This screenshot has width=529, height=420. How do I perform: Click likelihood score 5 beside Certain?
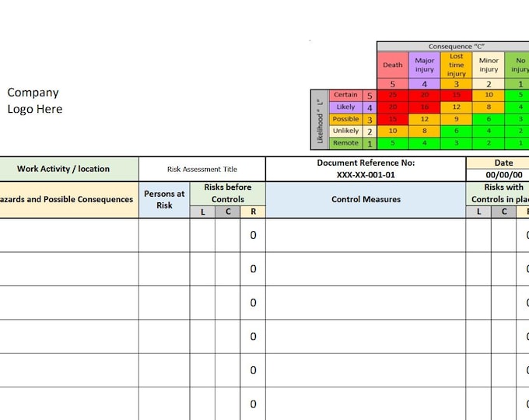370,96
